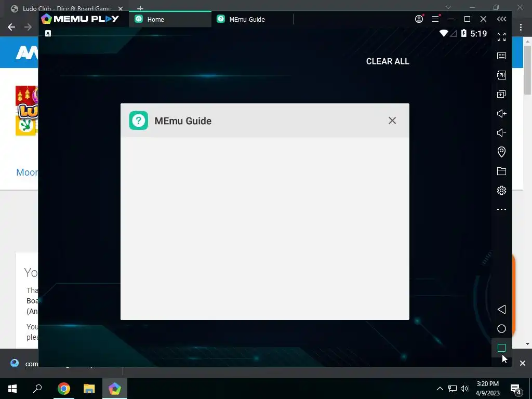Open the Windows Start menu

pyautogui.click(x=12, y=389)
